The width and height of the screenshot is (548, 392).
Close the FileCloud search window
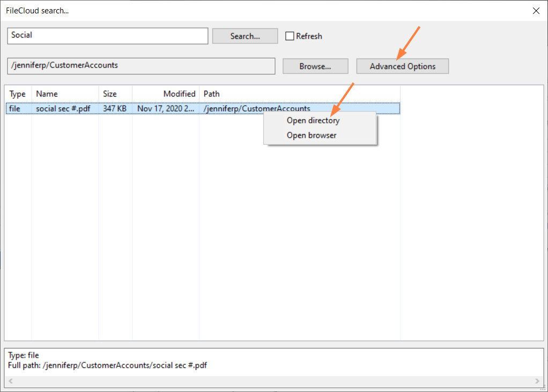[536, 11]
